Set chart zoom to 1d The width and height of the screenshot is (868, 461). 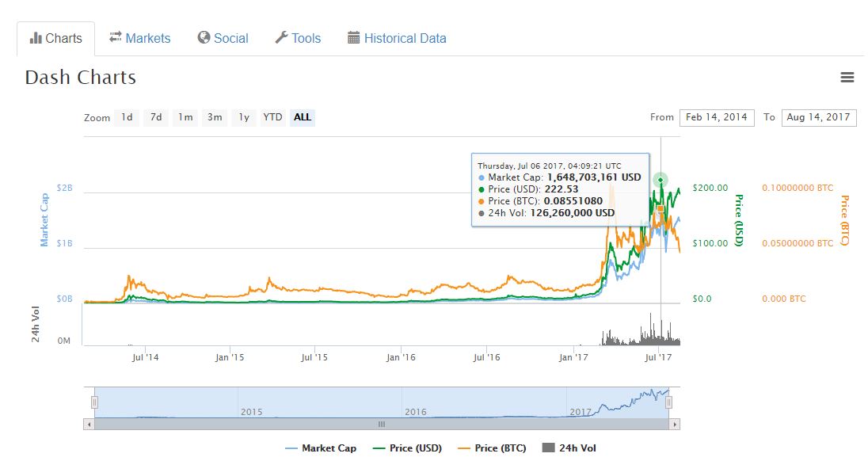coord(127,117)
